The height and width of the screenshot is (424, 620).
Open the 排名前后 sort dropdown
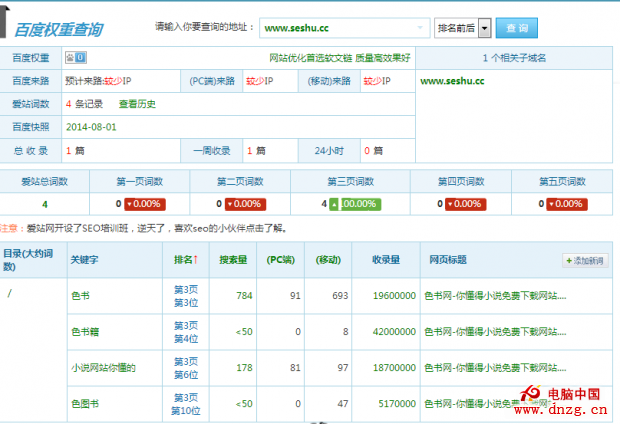click(462, 28)
